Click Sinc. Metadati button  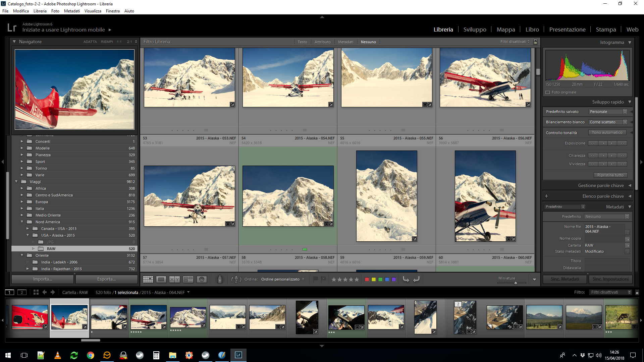565,279
